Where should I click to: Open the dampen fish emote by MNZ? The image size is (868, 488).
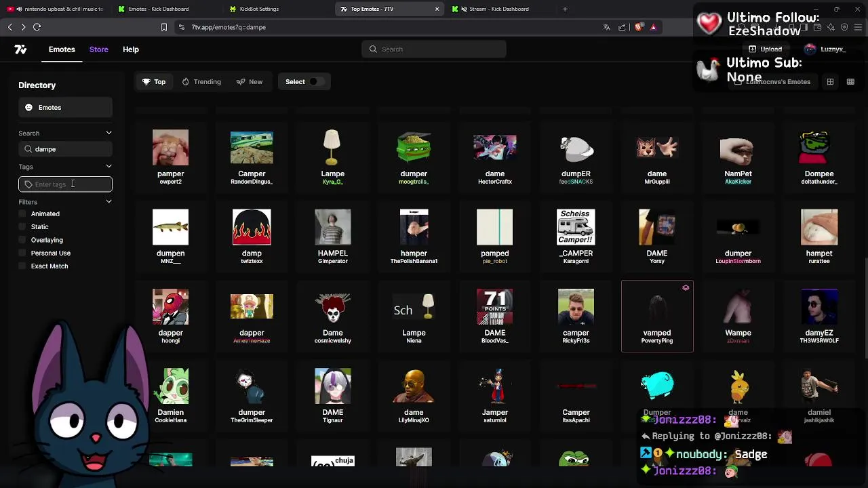170,236
